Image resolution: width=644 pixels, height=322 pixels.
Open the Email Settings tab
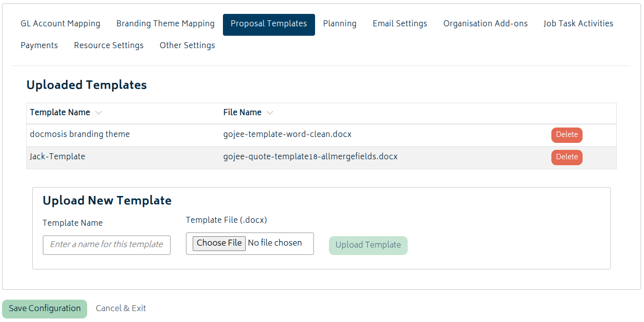400,24
